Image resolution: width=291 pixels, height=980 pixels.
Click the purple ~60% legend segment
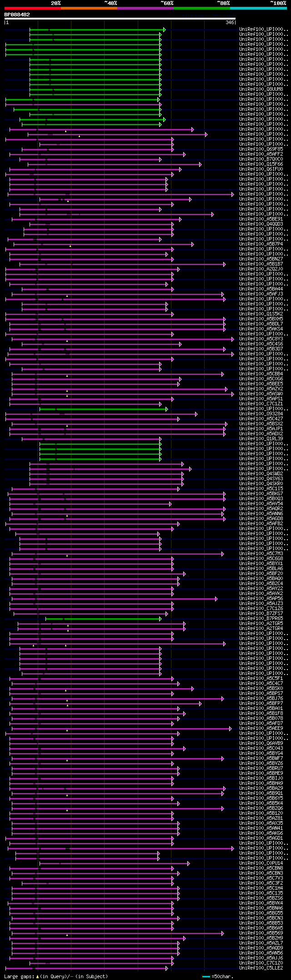[x=145, y=8]
